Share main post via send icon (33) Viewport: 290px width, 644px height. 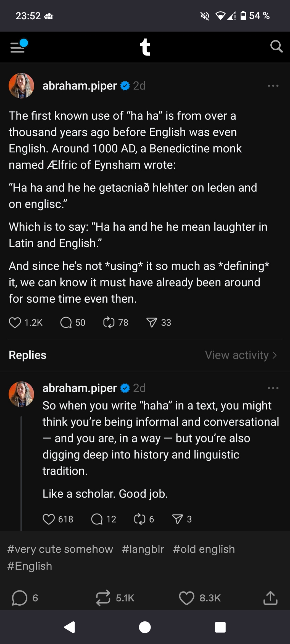coord(152,322)
